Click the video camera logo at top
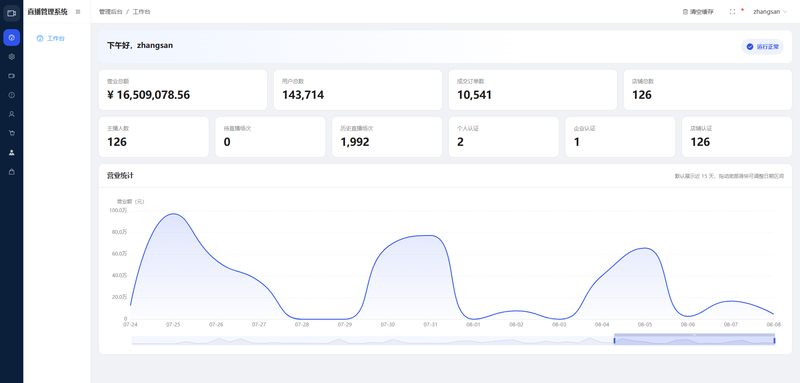This screenshot has width=800, height=383. point(11,13)
